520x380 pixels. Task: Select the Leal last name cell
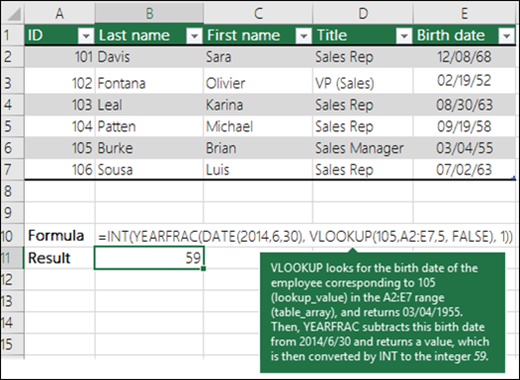pos(149,105)
